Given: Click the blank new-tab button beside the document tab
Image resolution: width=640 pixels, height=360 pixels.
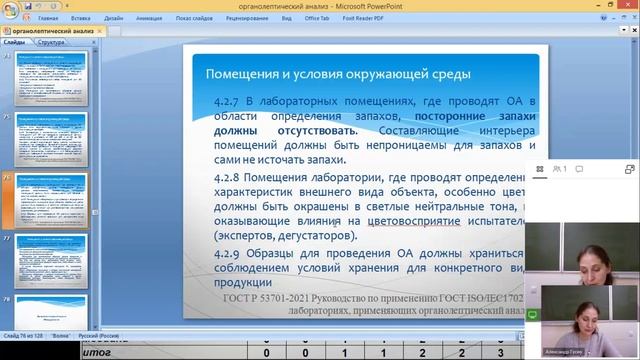Looking at the screenshot, I should [114, 31].
